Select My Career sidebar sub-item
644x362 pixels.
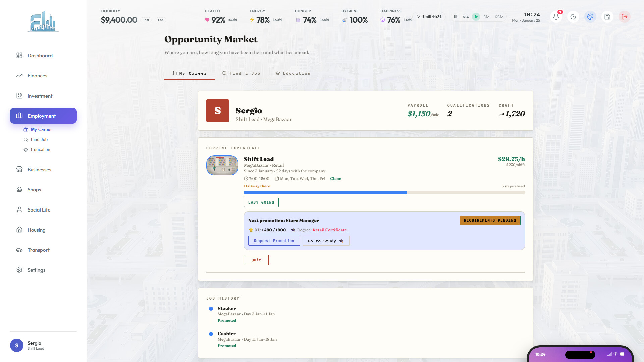click(x=38, y=129)
